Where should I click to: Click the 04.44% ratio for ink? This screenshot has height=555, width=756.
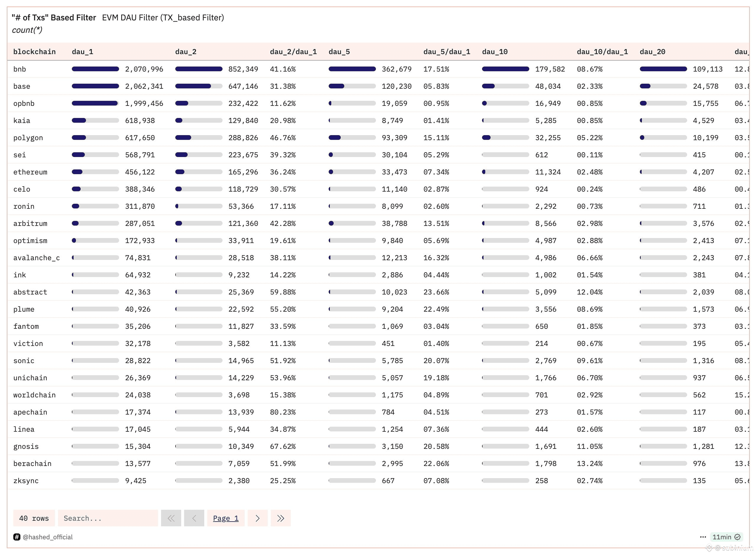tap(436, 275)
